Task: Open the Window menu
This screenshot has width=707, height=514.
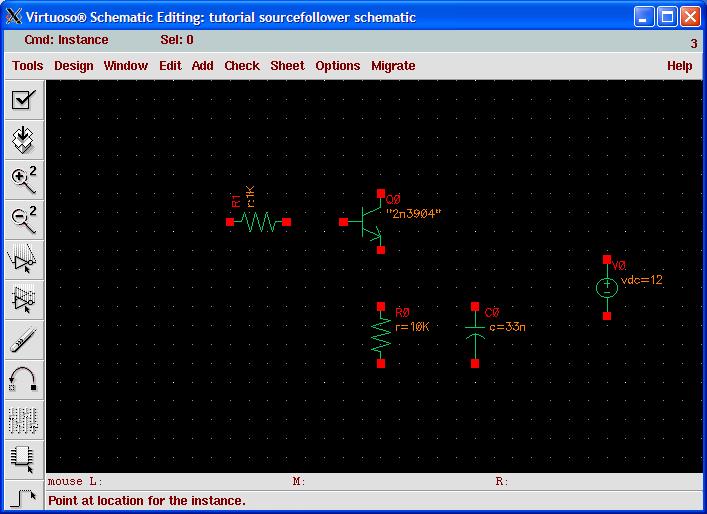Action: [126, 66]
